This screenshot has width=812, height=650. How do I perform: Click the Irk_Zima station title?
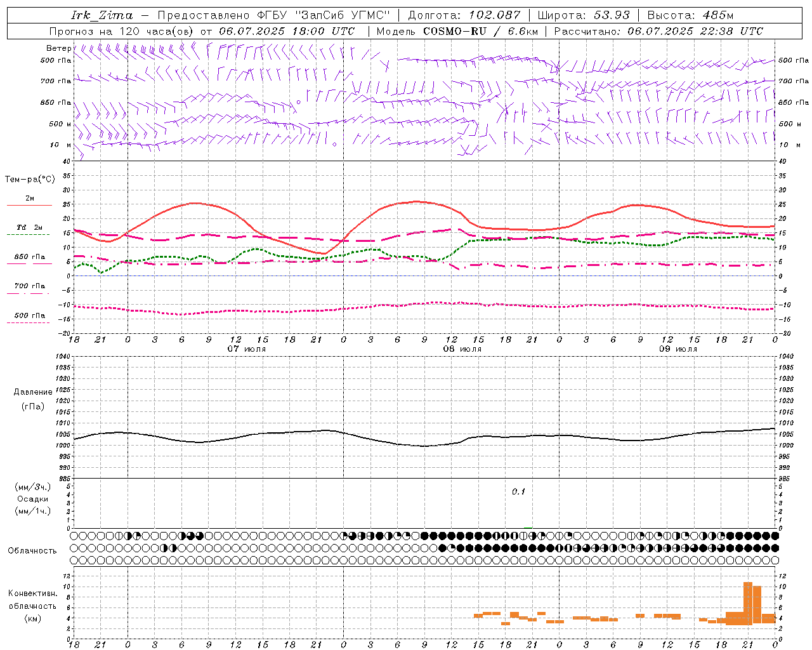[102, 15]
